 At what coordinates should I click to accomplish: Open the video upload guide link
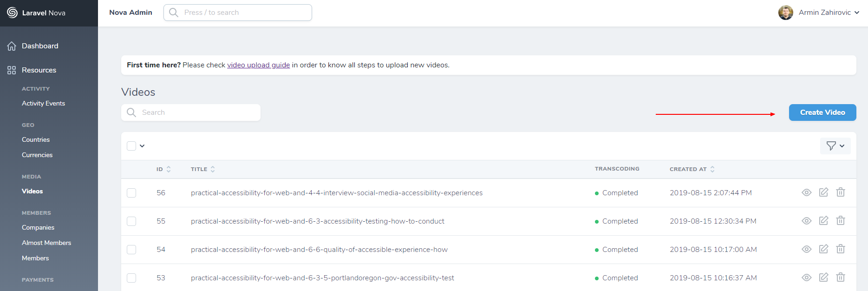click(x=258, y=65)
